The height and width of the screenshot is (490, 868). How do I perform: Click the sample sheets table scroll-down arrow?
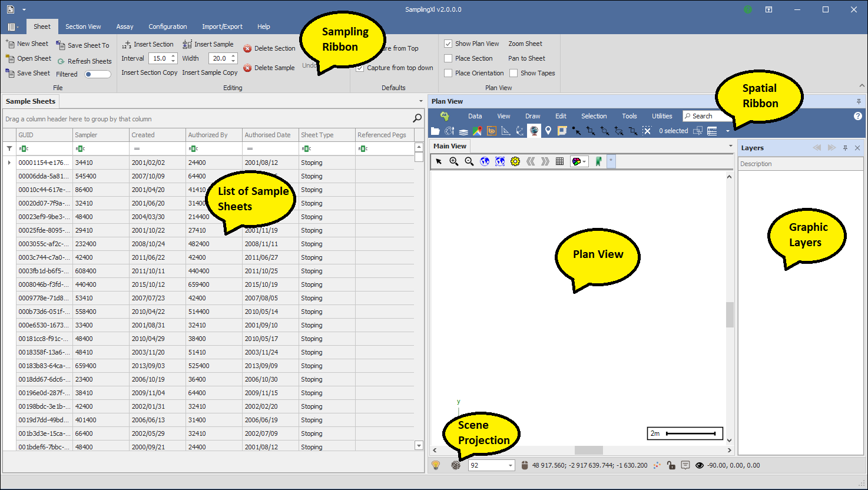click(419, 445)
